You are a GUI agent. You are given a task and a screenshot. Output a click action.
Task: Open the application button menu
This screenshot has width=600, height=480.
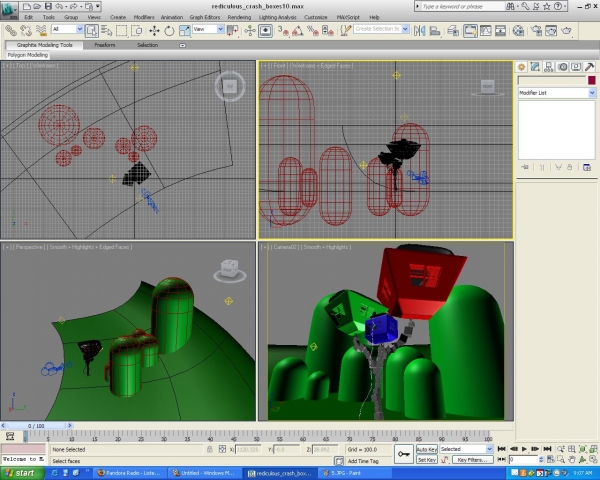9,10
